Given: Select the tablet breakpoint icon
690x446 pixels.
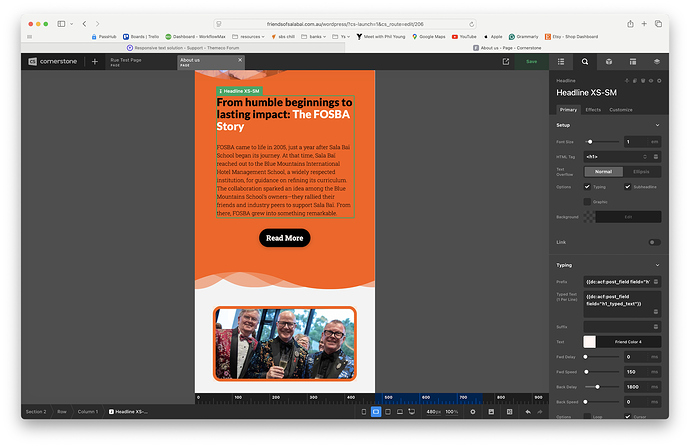Looking at the screenshot, I should click(x=388, y=412).
